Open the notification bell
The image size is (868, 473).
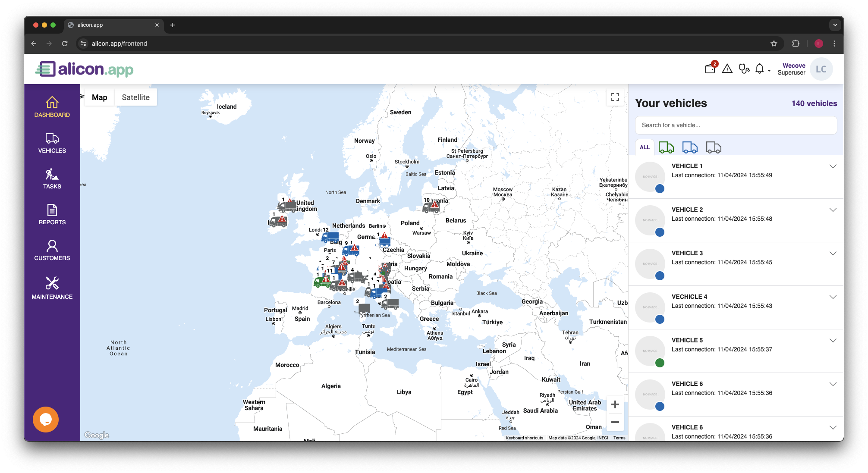coord(760,69)
